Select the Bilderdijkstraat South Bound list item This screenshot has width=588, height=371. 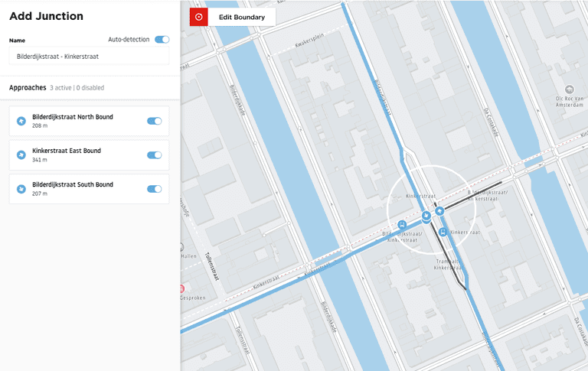click(77, 189)
